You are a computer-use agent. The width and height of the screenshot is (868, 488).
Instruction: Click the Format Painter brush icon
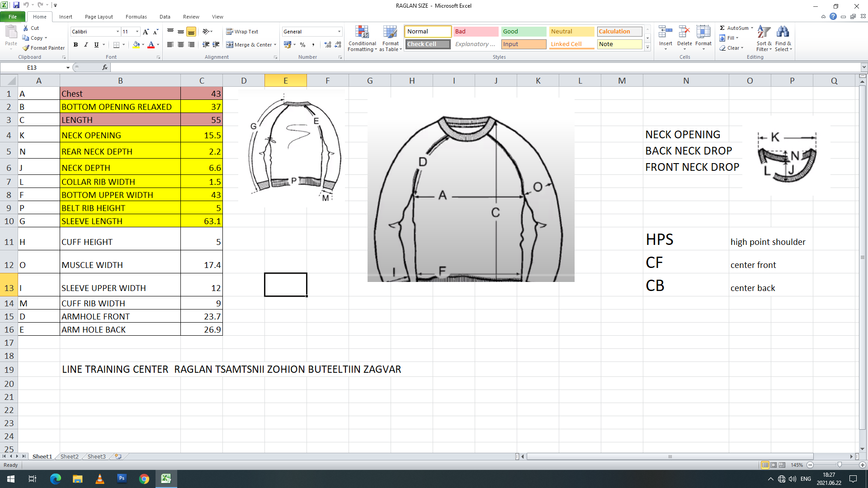tap(26, 48)
